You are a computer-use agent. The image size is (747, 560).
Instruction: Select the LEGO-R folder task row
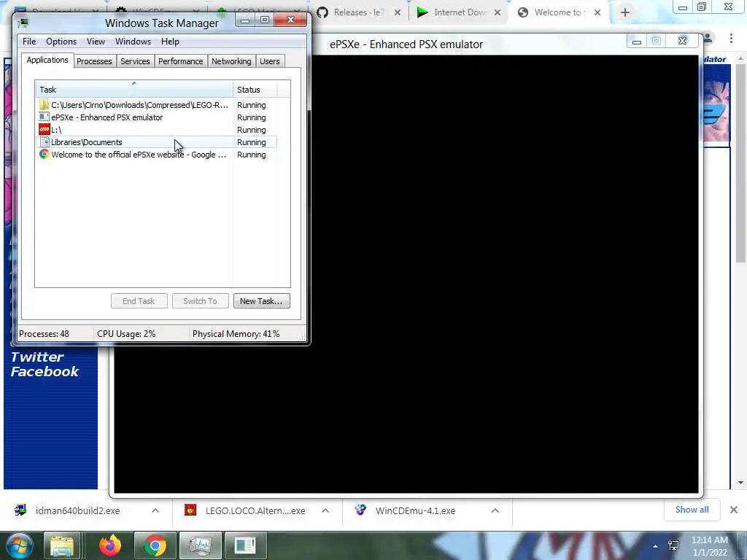[x=156, y=105]
